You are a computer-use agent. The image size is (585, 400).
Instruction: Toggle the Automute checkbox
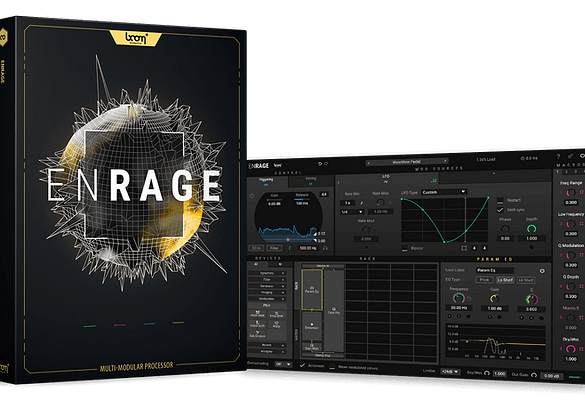point(303,365)
